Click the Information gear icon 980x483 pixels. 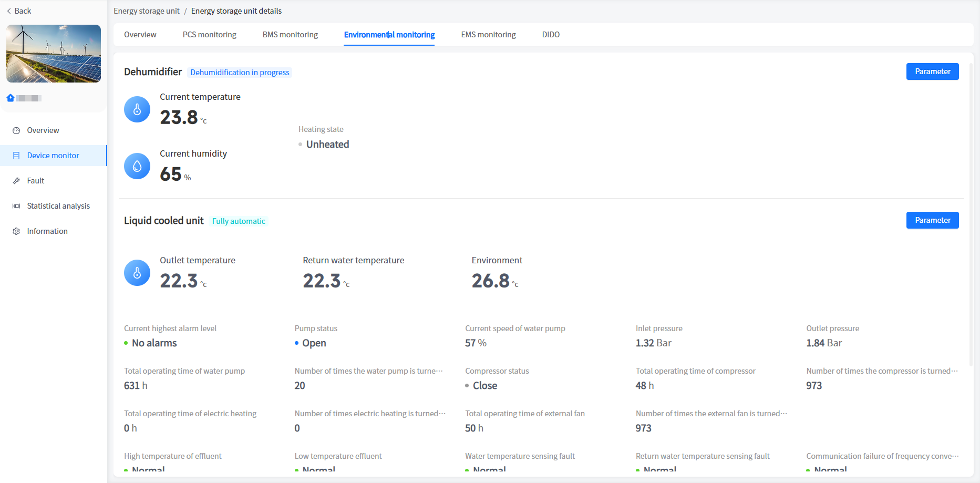16,231
